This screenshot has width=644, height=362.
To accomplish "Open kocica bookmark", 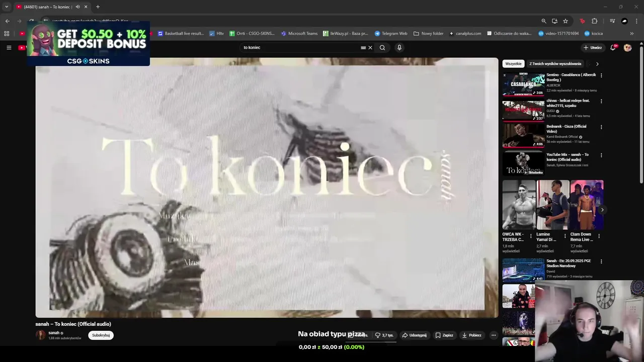I will point(593,34).
